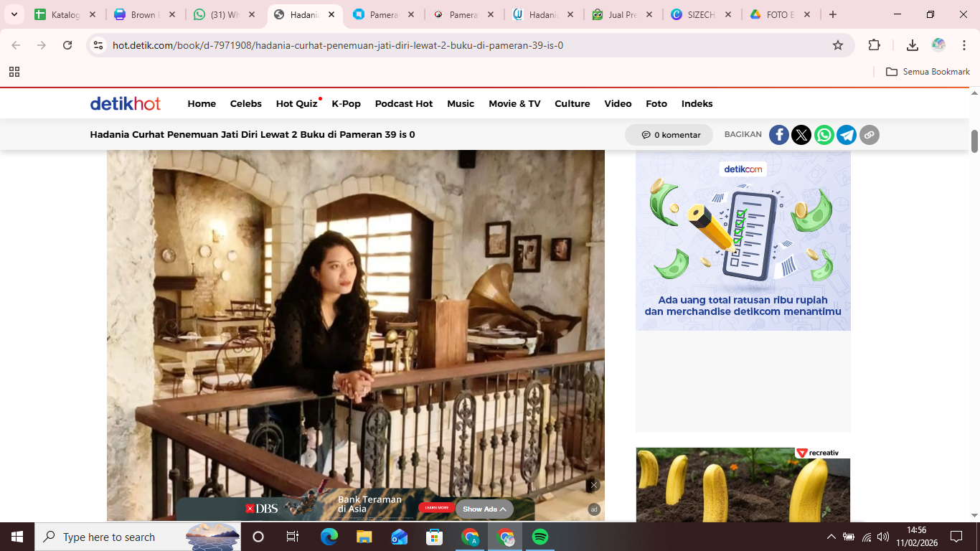Click the address bar URL
This screenshot has height=551, width=980.
pos(338,45)
